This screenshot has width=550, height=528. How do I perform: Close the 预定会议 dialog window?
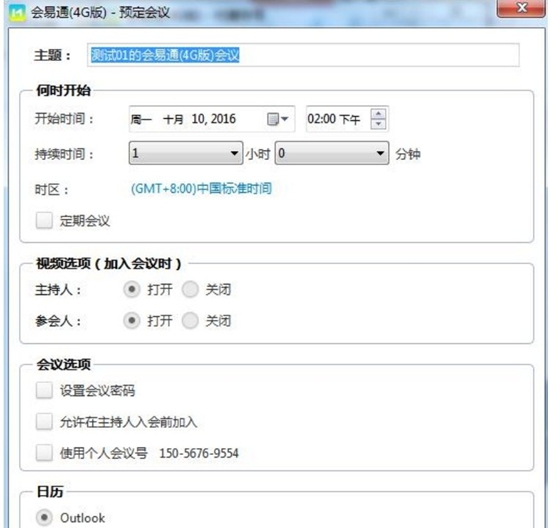pyautogui.click(x=521, y=8)
